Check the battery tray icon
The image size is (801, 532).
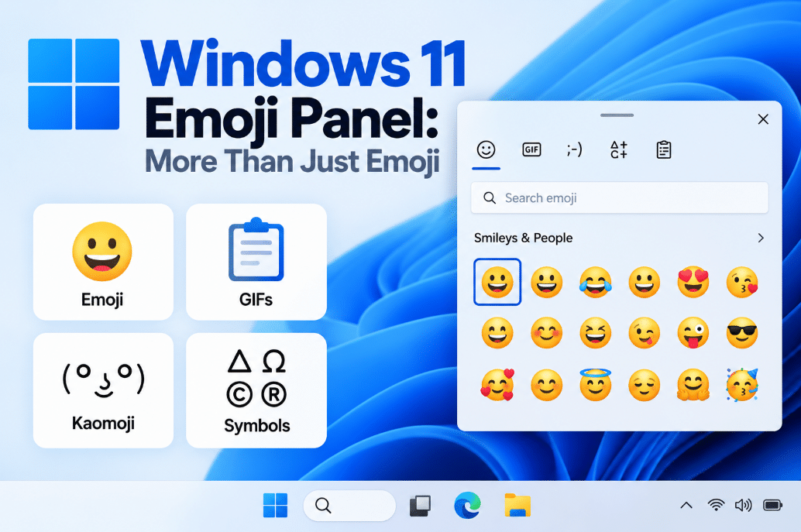[x=773, y=506]
